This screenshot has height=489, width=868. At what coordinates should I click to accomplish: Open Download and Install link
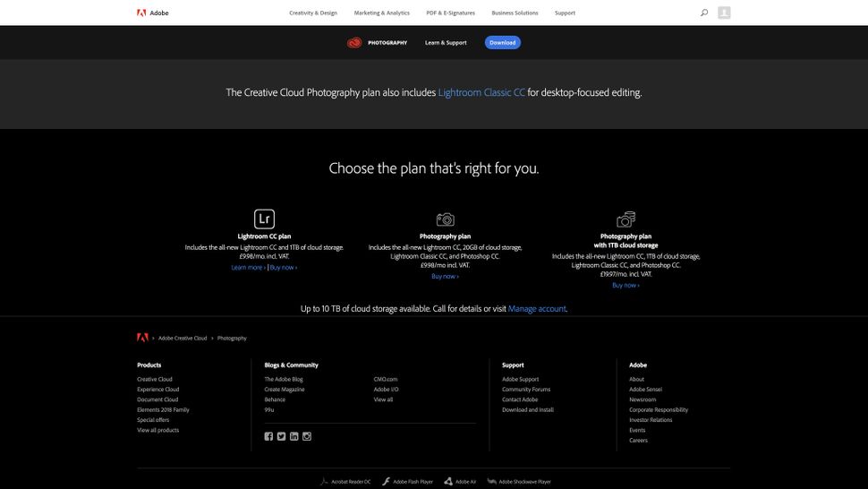528,410
